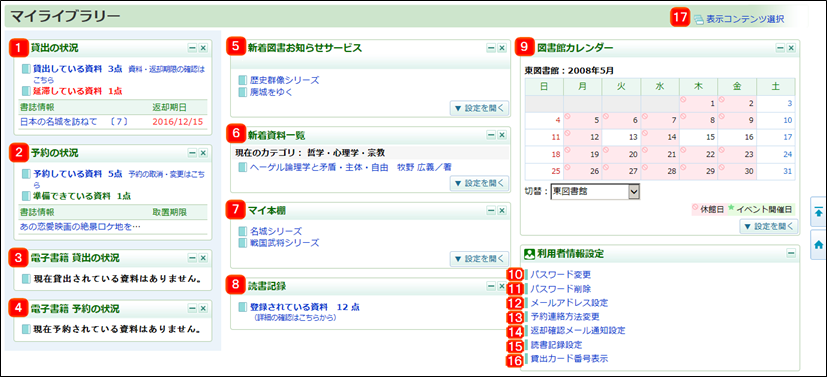827x377 pixels.
Task: Expand 設定を開く in マイ本棚
Action: coord(479,258)
